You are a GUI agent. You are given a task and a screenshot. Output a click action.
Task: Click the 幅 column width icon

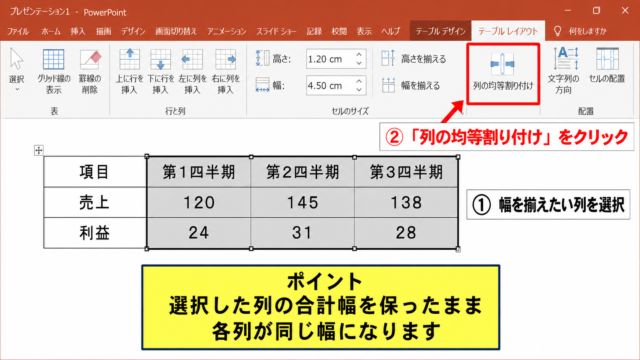tap(262, 85)
